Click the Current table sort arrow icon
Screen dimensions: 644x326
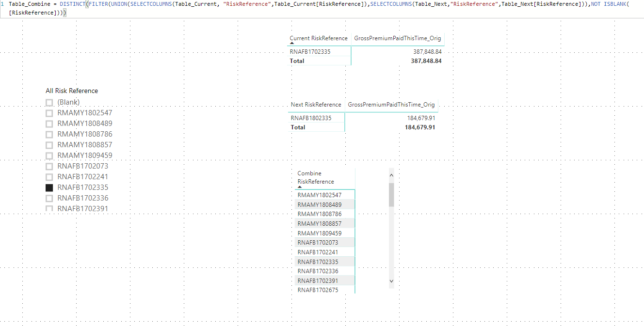(292, 44)
